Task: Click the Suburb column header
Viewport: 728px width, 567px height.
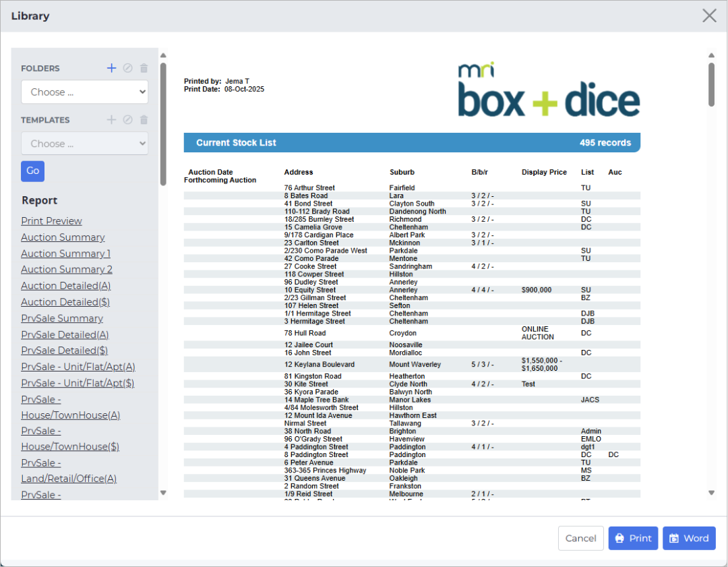Action: click(x=402, y=172)
